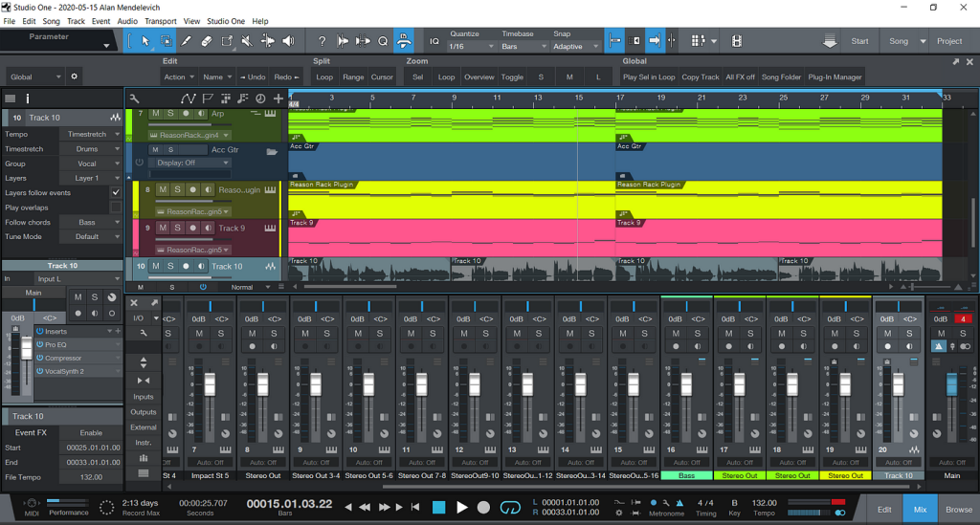Select the Paint (pencil) tool
Screen dimensions: 980x525
point(186,41)
